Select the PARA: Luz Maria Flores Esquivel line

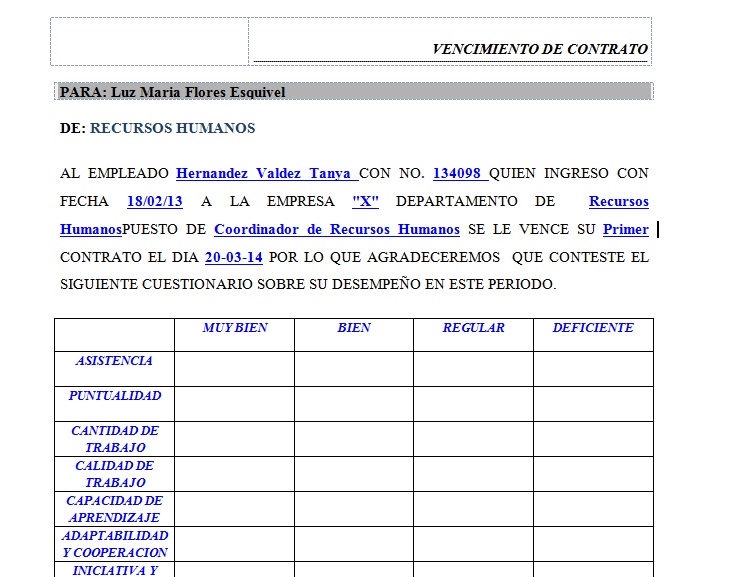point(354,92)
